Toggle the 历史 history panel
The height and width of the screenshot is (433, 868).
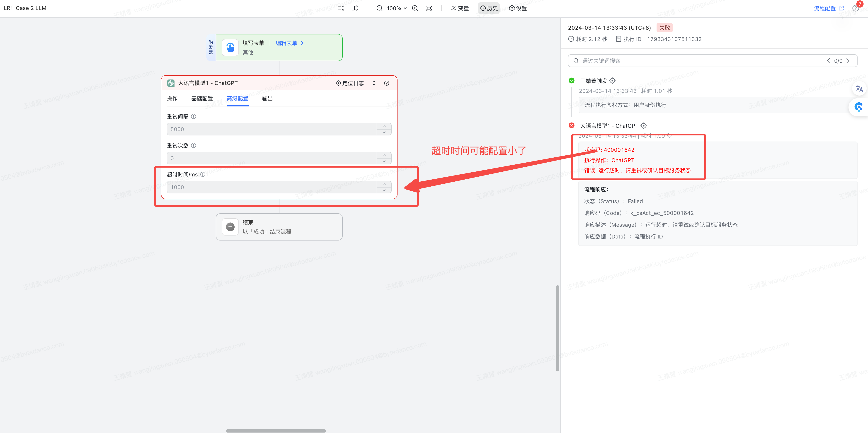[489, 8]
